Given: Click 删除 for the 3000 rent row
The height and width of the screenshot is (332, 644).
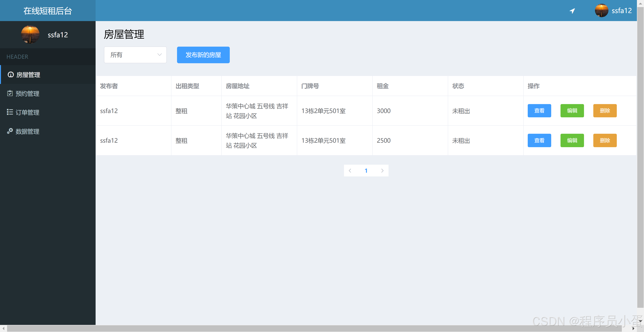Looking at the screenshot, I should click(x=605, y=111).
